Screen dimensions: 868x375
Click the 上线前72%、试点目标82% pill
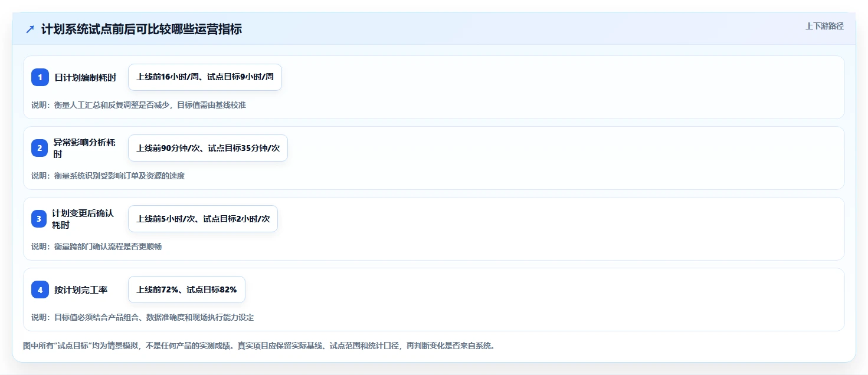[x=186, y=290]
